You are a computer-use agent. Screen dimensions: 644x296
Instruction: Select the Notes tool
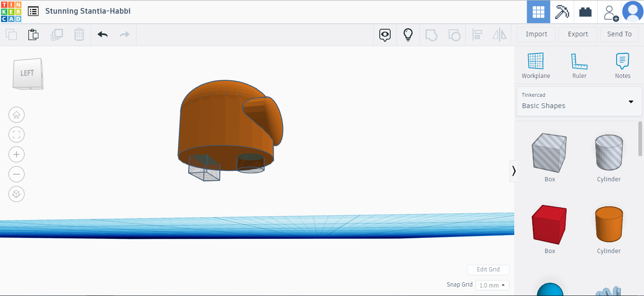(x=623, y=66)
